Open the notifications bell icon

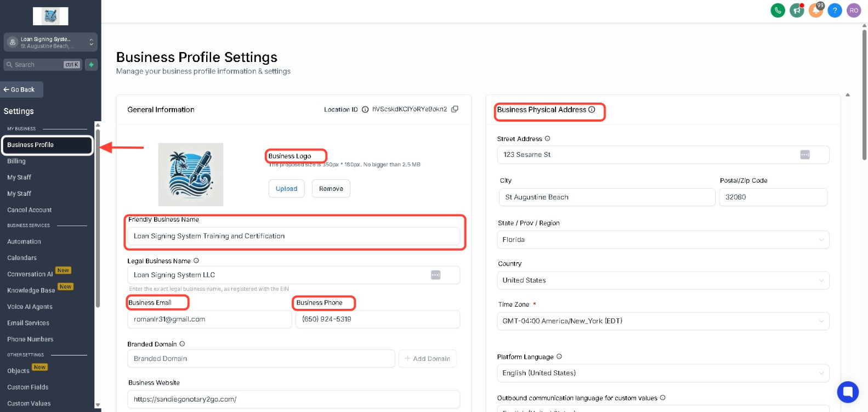pos(816,10)
